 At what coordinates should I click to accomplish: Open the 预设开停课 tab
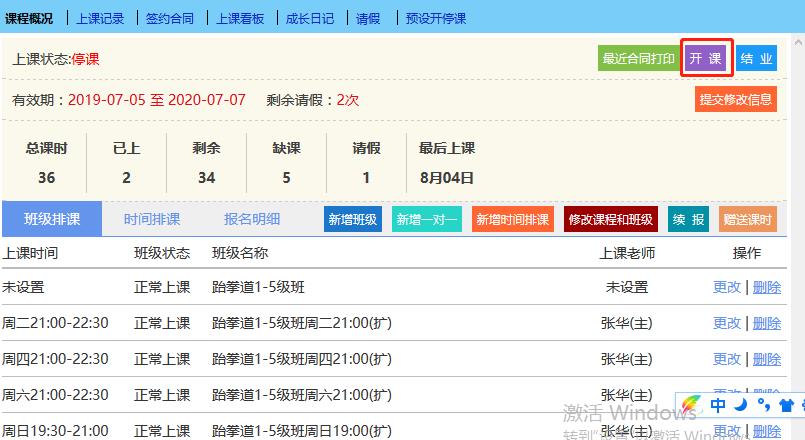click(436, 18)
